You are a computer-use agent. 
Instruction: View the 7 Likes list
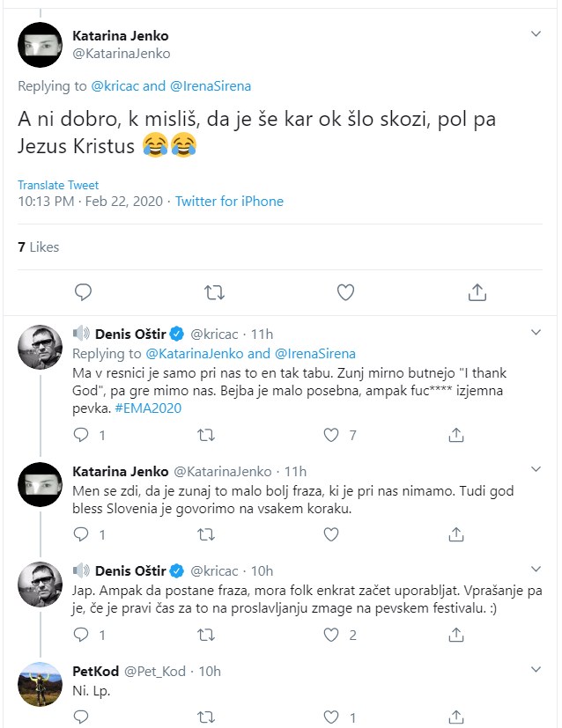point(39,247)
